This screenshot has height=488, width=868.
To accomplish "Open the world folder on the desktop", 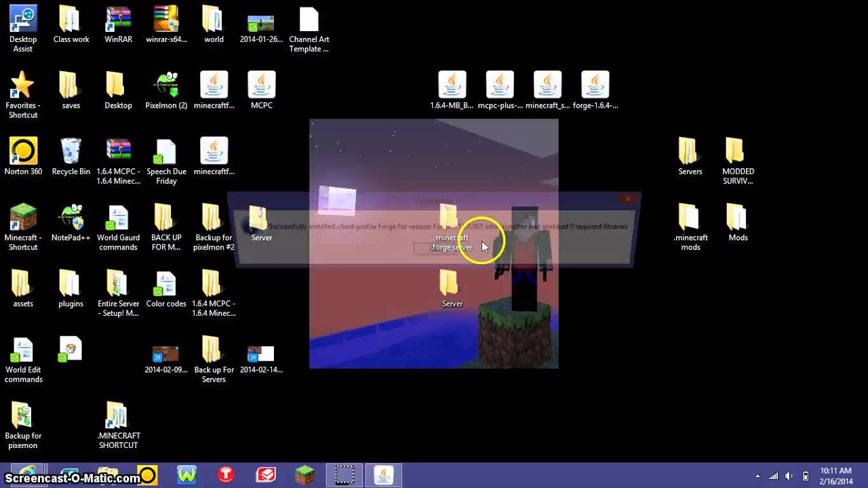I will pos(214,25).
